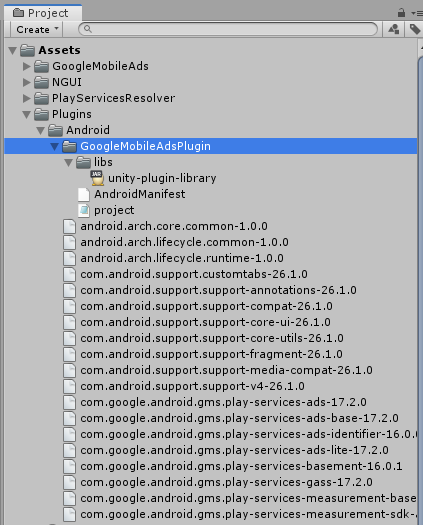Click the customtabs-26.1.0 file icon

point(69,274)
